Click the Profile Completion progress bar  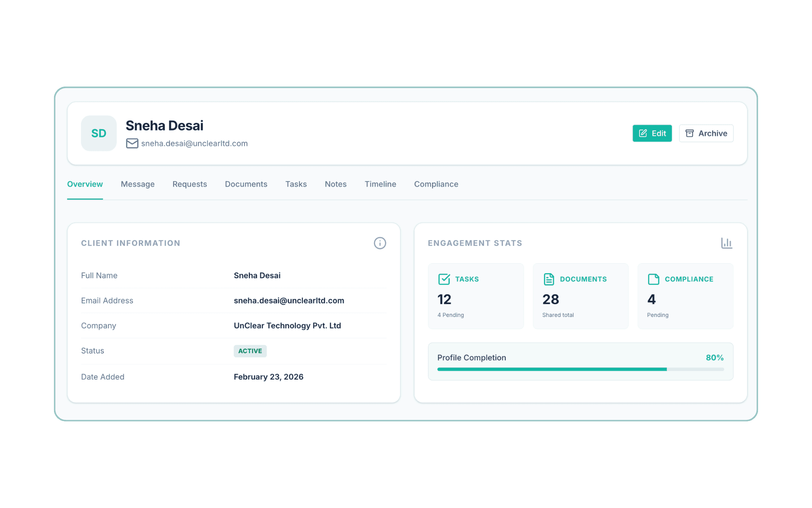pyautogui.click(x=580, y=369)
